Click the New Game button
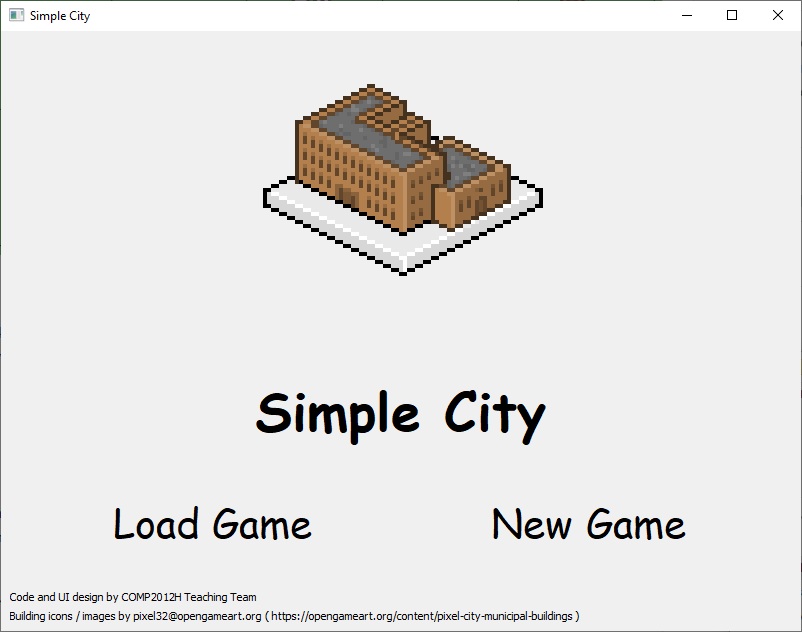The width and height of the screenshot is (802, 632). pos(588,525)
